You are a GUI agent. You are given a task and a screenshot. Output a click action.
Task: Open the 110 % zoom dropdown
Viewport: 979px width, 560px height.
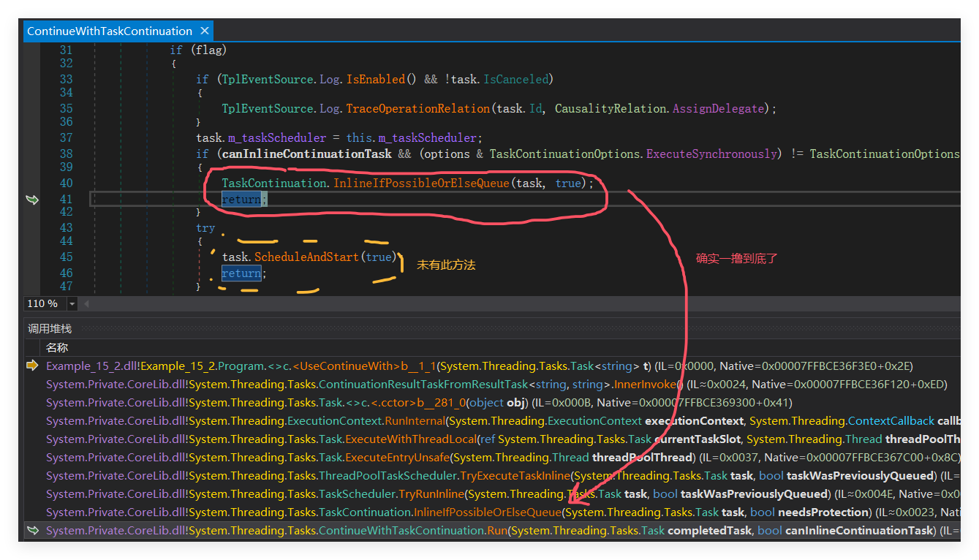coord(72,303)
